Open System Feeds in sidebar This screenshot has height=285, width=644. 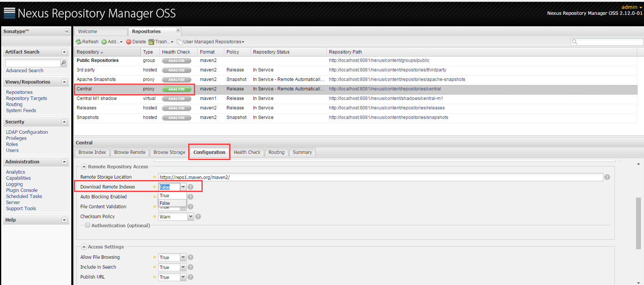coord(21,111)
